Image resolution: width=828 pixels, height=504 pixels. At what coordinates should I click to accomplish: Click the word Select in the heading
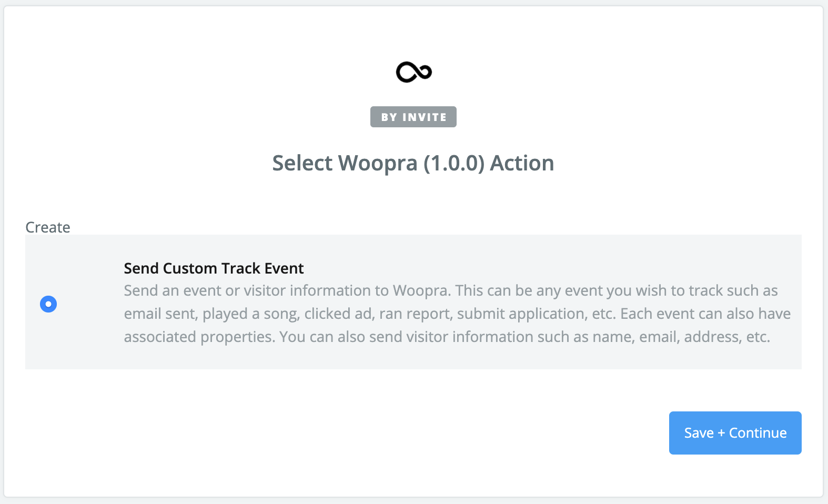(302, 163)
